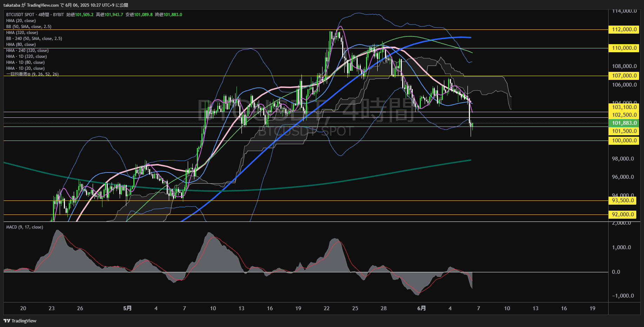Click the 6月 label on time axis
This screenshot has height=327, width=644.
click(x=421, y=308)
